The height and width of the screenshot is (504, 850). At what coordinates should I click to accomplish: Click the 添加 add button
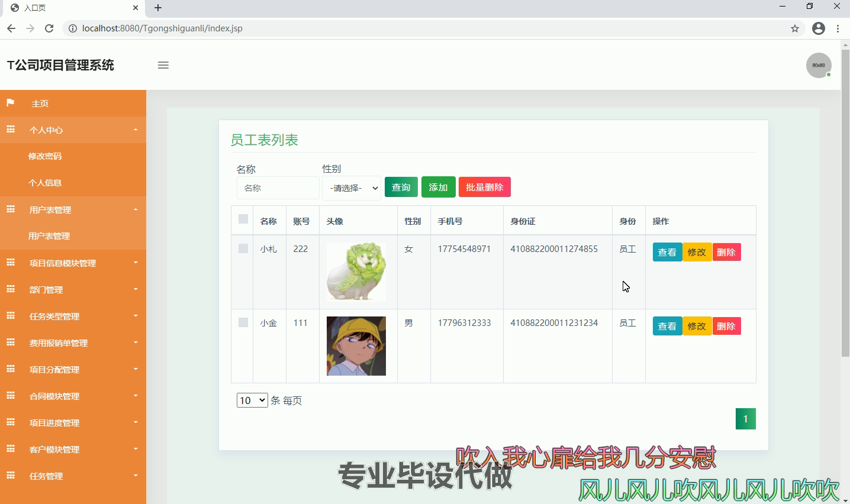[439, 187]
